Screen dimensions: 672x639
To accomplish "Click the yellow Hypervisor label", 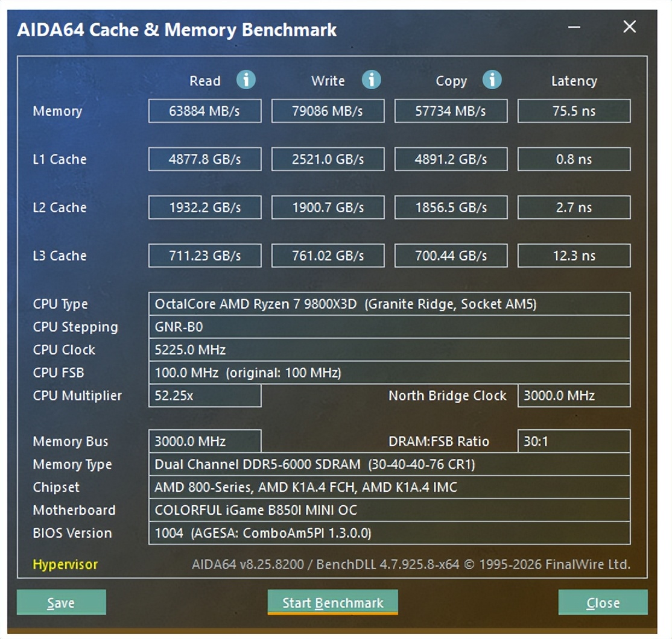I will coord(65,564).
